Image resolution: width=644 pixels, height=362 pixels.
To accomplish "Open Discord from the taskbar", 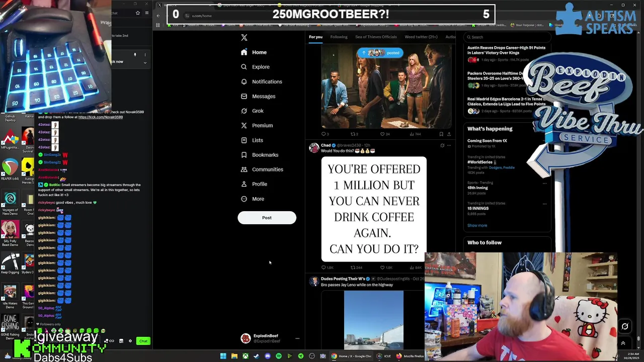I will (267, 356).
